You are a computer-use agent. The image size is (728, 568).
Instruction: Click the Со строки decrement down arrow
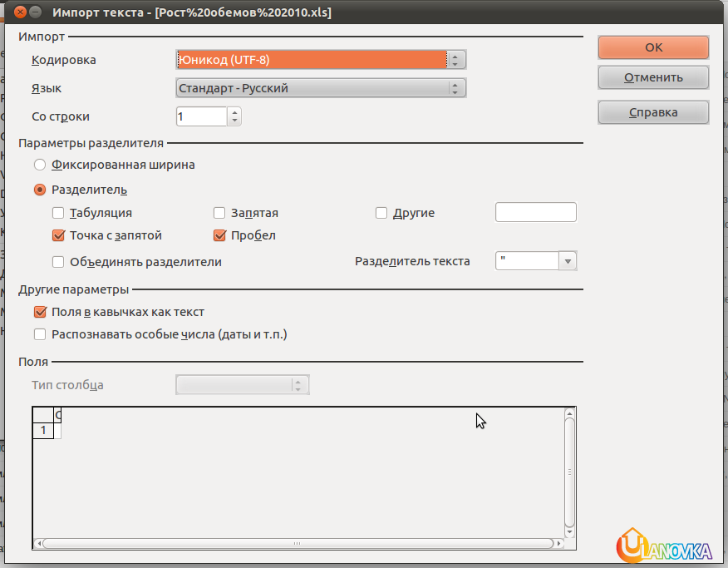tap(234, 121)
